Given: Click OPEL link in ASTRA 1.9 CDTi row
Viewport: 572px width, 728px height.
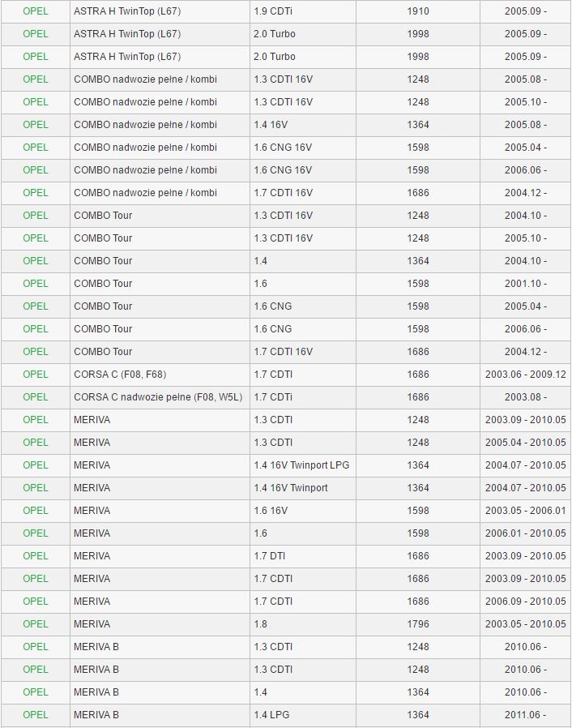Looking at the screenshot, I should point(36,11).
